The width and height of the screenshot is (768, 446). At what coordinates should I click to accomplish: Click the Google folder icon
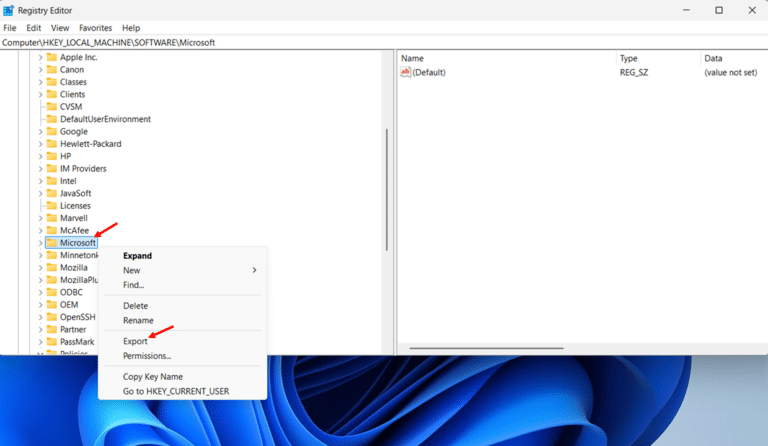click(x=51, y=131)
